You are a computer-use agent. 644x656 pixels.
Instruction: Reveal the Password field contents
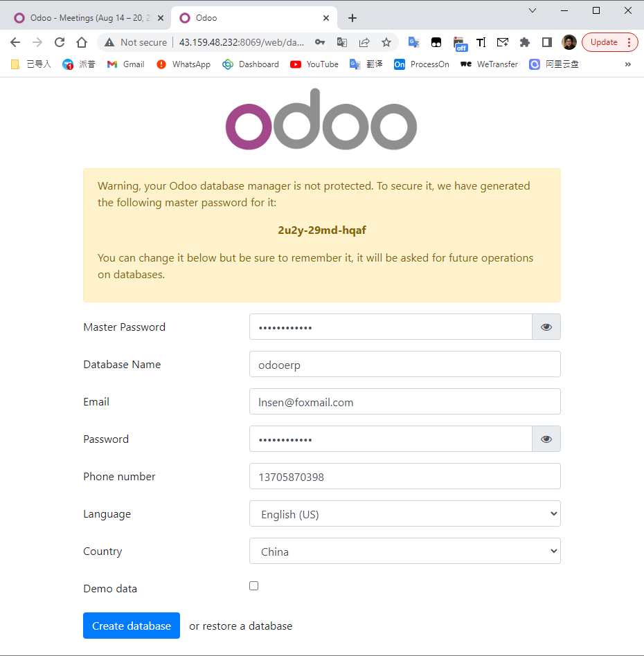coord(546,439)
